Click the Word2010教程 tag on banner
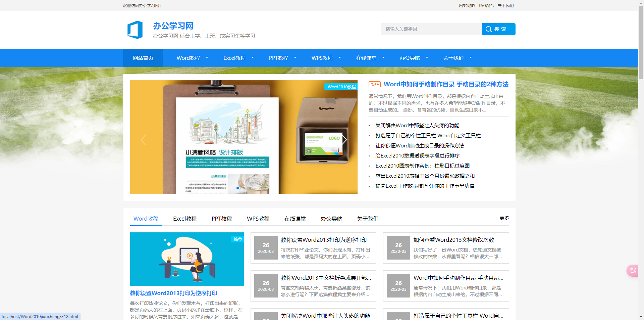The width and height of the screenshot is (644, 320). point(341,87)
